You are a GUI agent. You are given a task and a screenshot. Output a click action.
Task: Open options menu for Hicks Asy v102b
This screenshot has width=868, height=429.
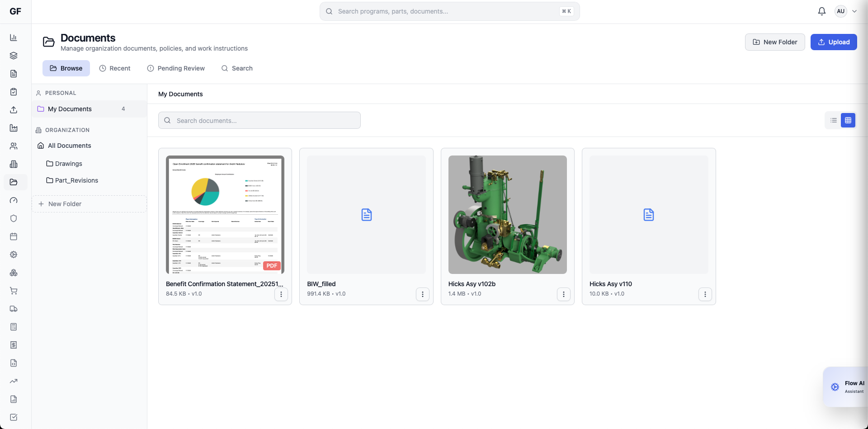click(563, 294)
